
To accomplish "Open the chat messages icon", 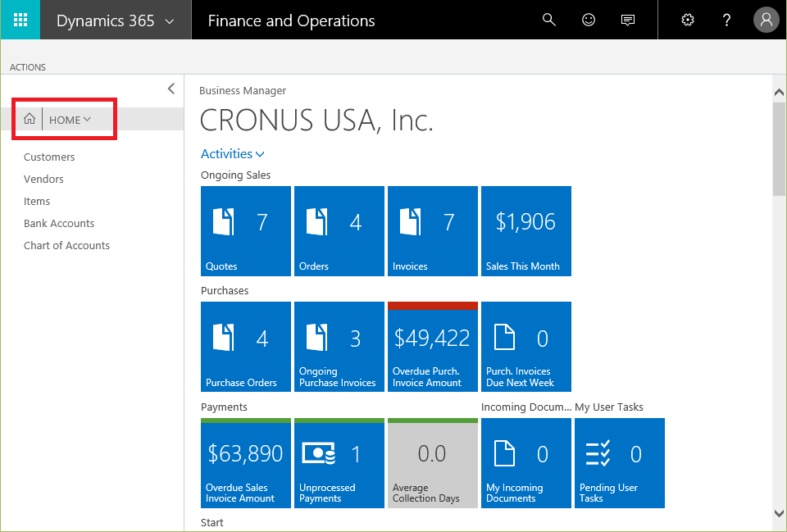I will (x=627, y=20).
